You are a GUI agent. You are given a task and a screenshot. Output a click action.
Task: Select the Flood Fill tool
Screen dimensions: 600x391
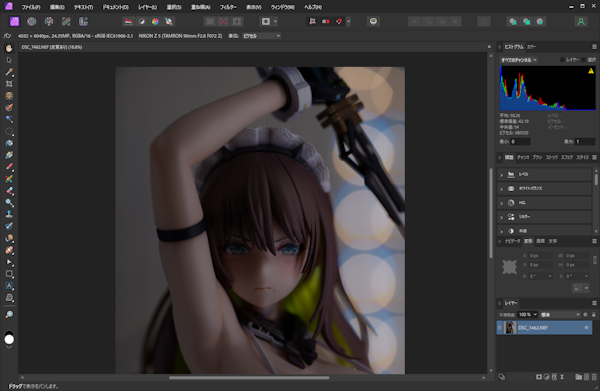[9, 143]
